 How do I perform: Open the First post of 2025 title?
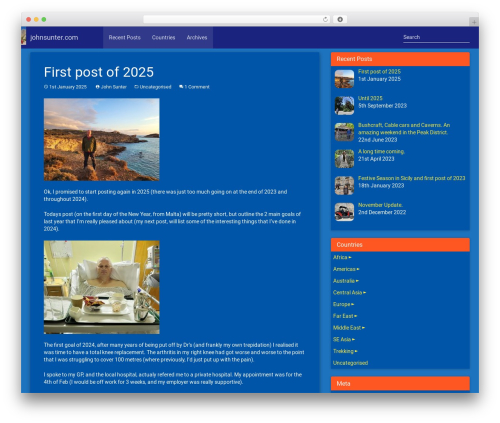click(x=99, y=72)
